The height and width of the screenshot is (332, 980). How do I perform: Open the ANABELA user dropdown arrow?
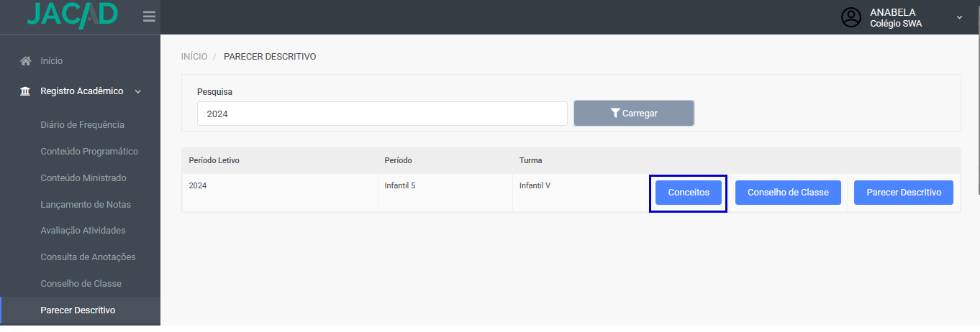959,17
